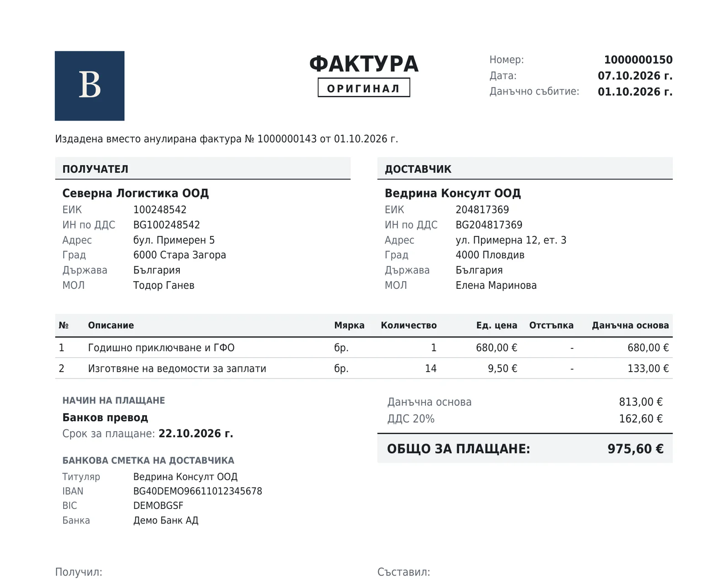
Task: Select city 6000 Стара Загора
Action: 180,255
